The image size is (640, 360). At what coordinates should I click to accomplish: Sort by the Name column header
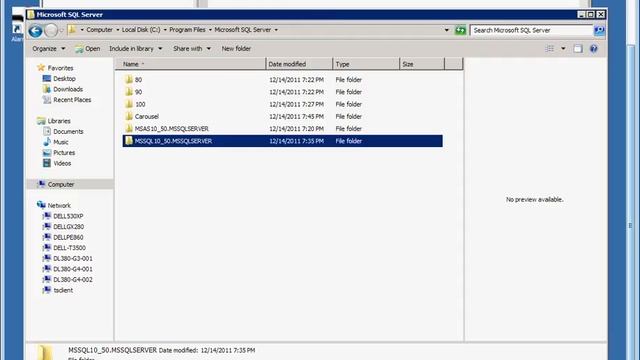191,64
